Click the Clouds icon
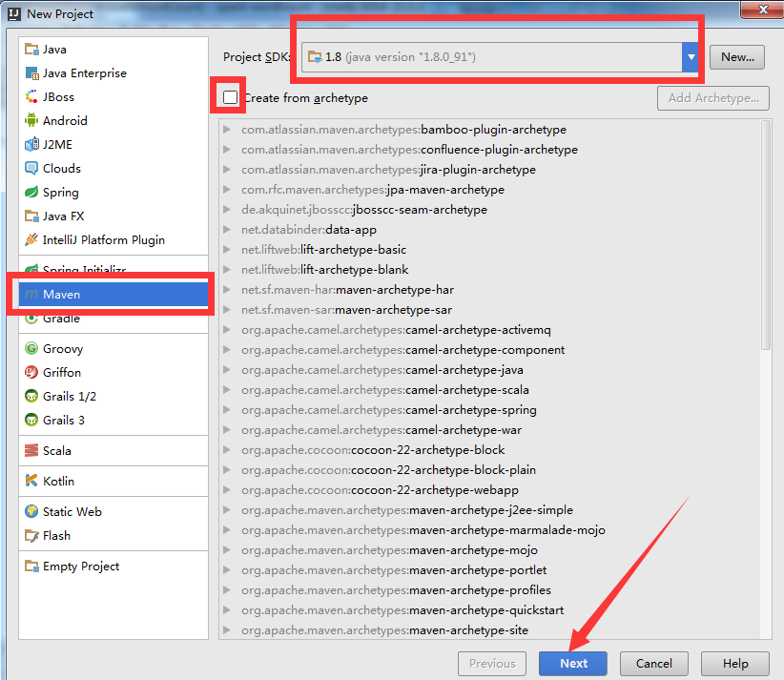 pos(31,169)
